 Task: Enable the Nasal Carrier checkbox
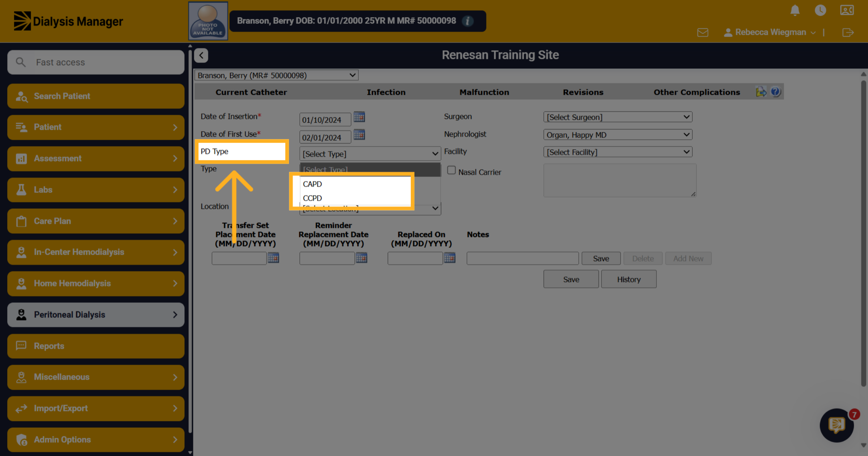tap(451, 170)
